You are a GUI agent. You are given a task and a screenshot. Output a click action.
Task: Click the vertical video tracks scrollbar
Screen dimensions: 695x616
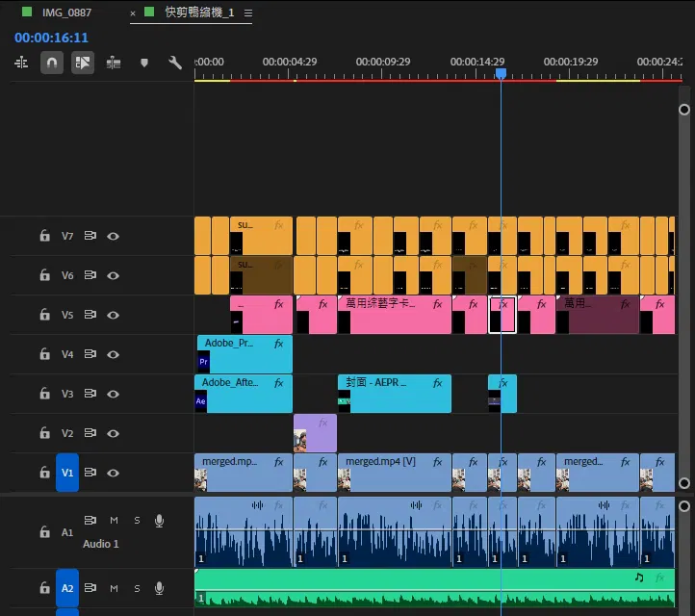[683, 296]
